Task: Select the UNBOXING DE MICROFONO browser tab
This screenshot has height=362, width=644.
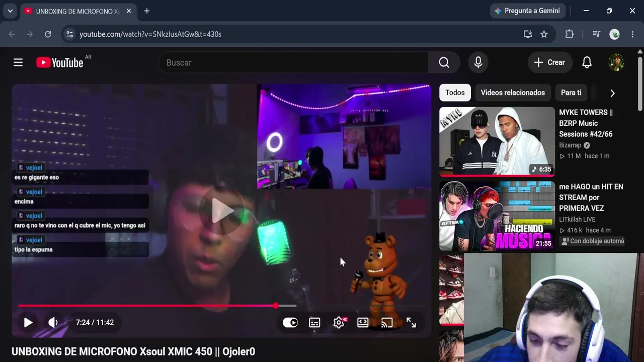Action: click(78, 11)
